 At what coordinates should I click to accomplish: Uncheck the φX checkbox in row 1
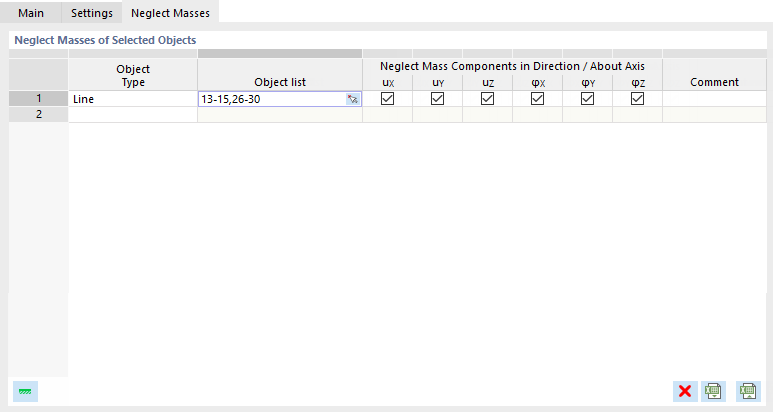[x=538, y=99]
